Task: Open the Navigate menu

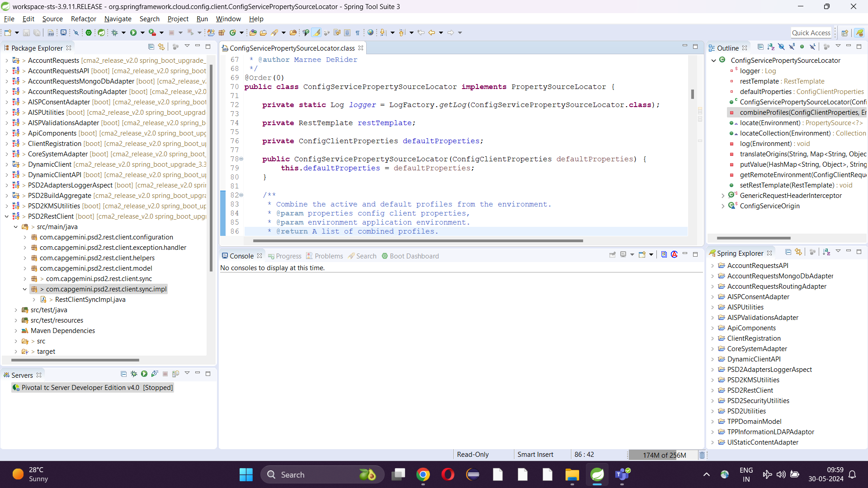Action: [118, 19]
